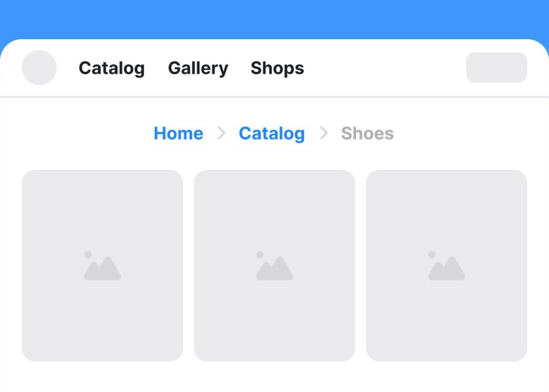
Task: Click the mountain shape in right card's icon
Action: click(447, 269)
